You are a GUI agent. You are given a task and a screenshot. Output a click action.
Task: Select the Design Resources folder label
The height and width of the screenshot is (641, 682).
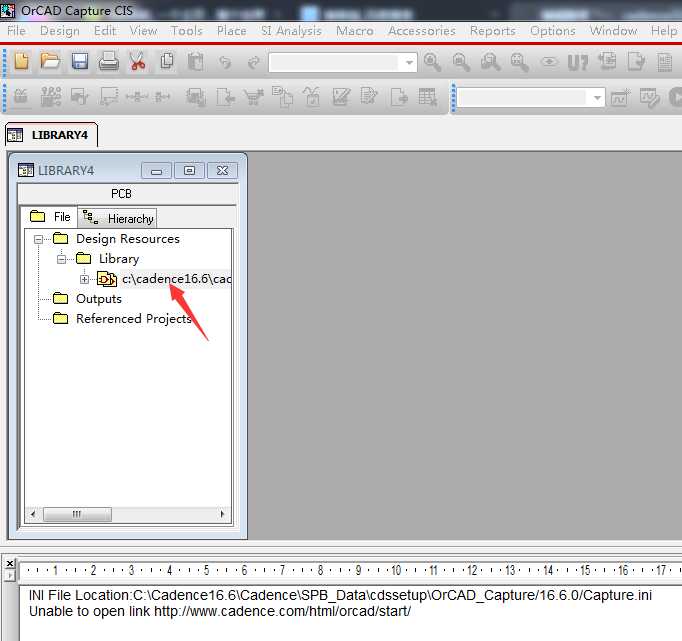pos(127,239)
